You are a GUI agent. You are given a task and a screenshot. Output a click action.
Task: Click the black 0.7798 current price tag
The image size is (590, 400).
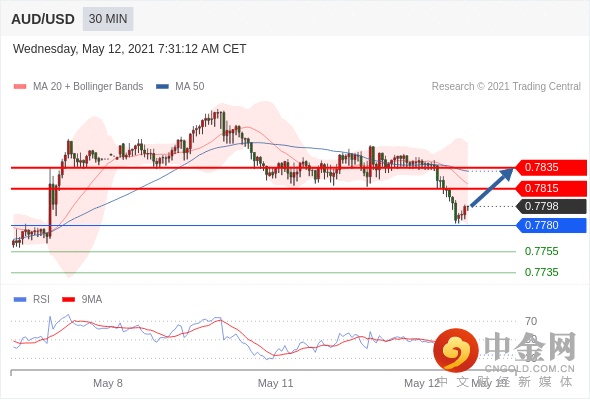[552, 206]
